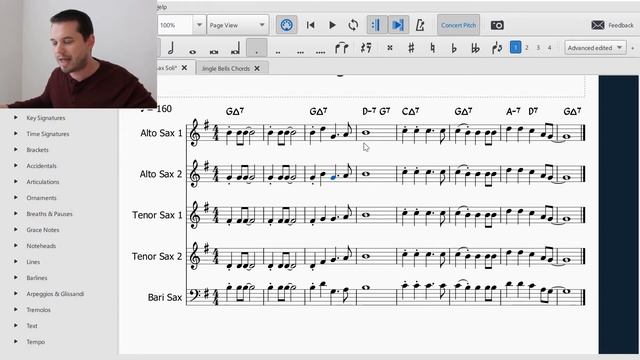Image resolution: width=640 pixels, height=360 pixels.
Task: Rewind playback to start
Action: click(x=310, y=25)
